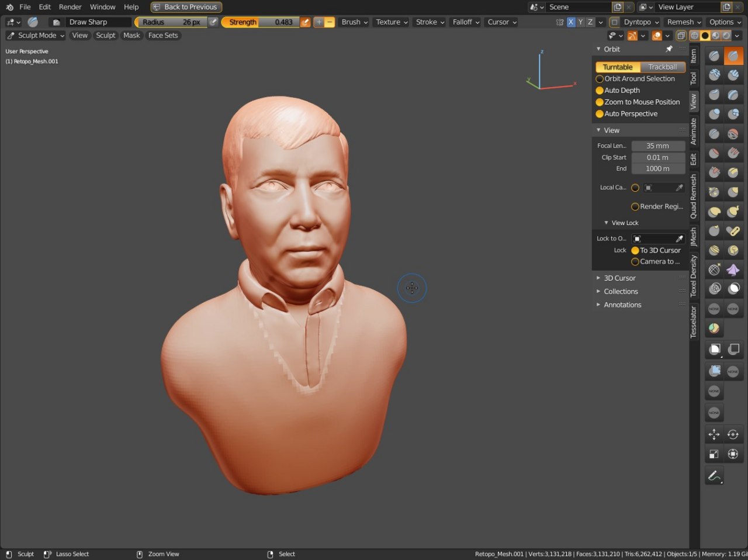Toggle Z axis symmetry
The image size is (748, 560).
click(x=590, y=22)
